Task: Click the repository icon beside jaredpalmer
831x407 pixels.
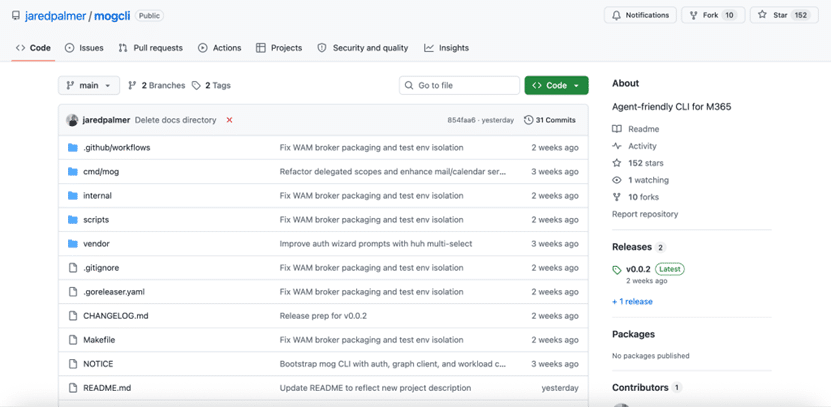Action: (15, 16)
